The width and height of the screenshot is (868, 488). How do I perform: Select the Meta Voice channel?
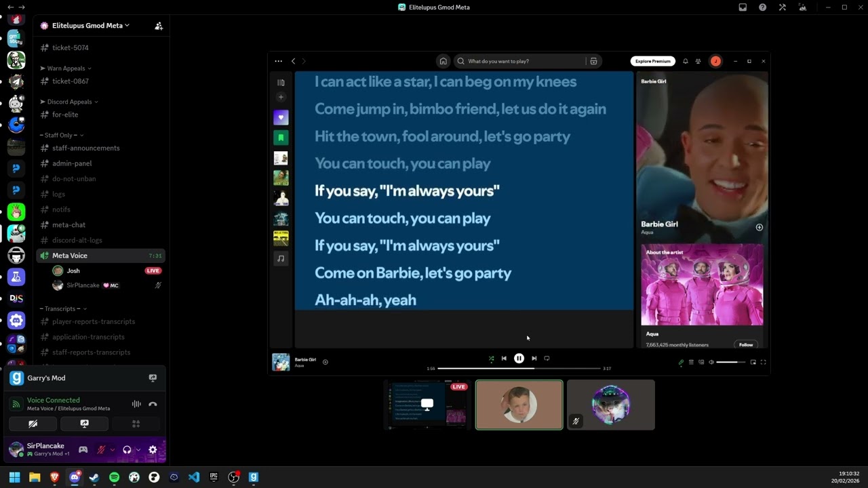[x=101, y=256]
